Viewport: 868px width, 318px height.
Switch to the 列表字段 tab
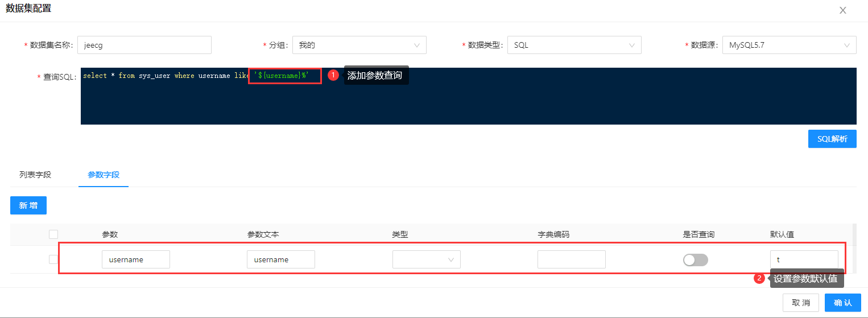click(35, 175)
